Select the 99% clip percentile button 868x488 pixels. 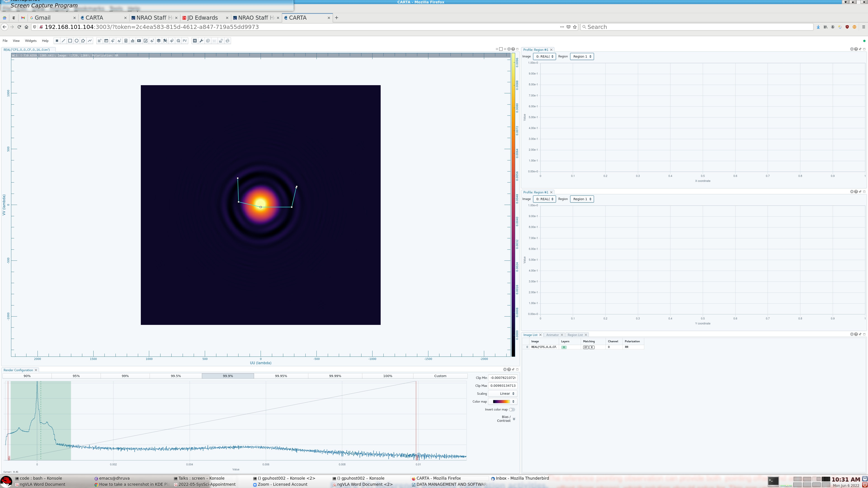point(125,376)
